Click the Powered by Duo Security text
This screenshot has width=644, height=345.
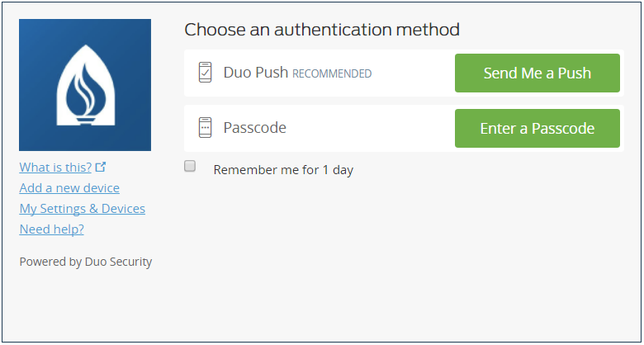85,262
